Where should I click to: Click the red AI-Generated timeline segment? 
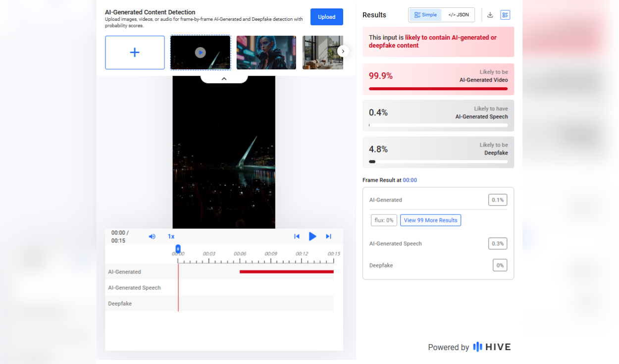287,271
